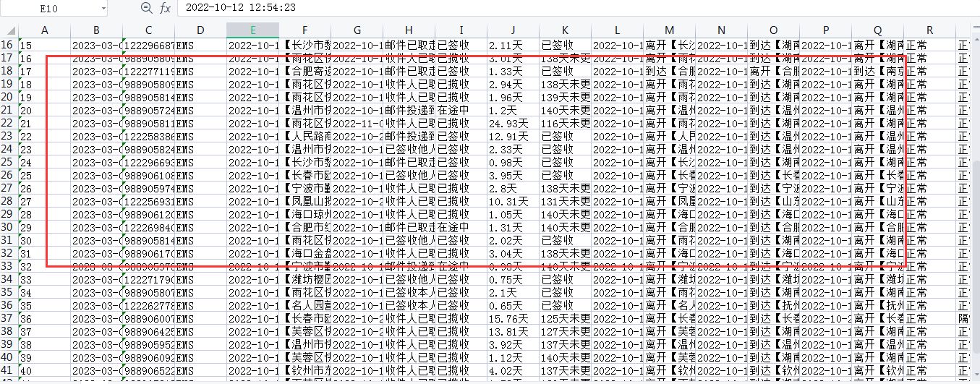Select the highlighted column header E
The height and width of the screenshot is (384, 980).
coord(252,30)
